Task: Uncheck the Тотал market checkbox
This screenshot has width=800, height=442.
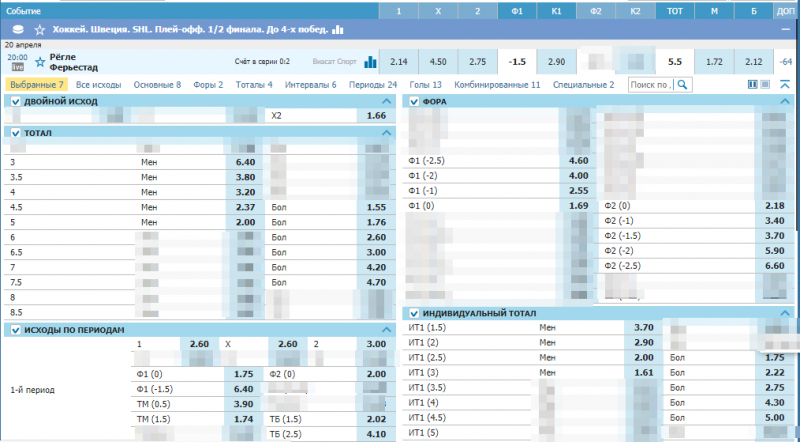Action: 15,132
